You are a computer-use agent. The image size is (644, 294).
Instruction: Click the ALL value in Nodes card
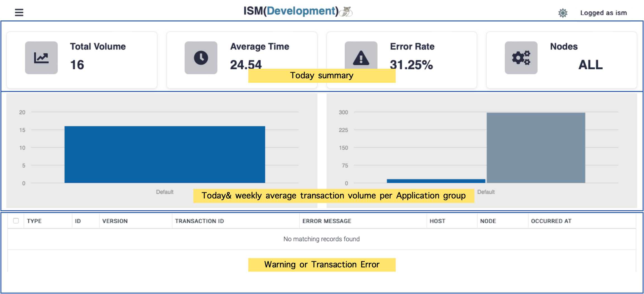590,65
